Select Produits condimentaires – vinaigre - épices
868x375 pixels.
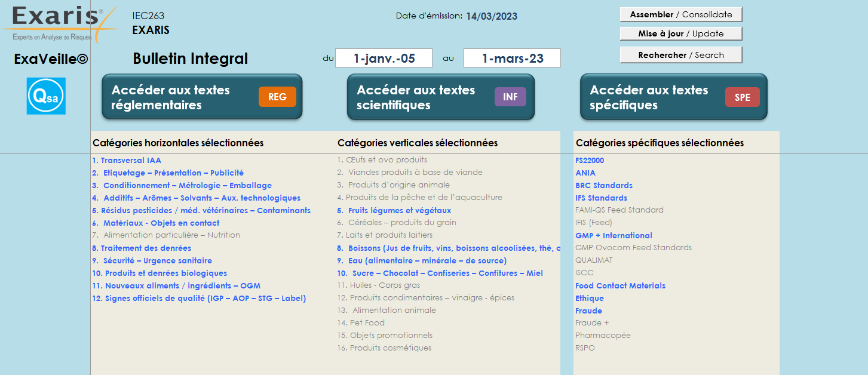426,297
